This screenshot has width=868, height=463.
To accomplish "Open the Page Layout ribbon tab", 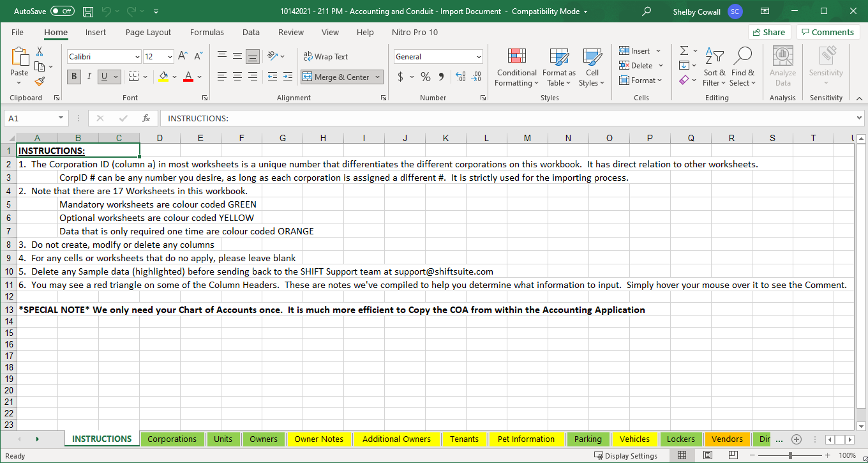I will coord(148,32).
